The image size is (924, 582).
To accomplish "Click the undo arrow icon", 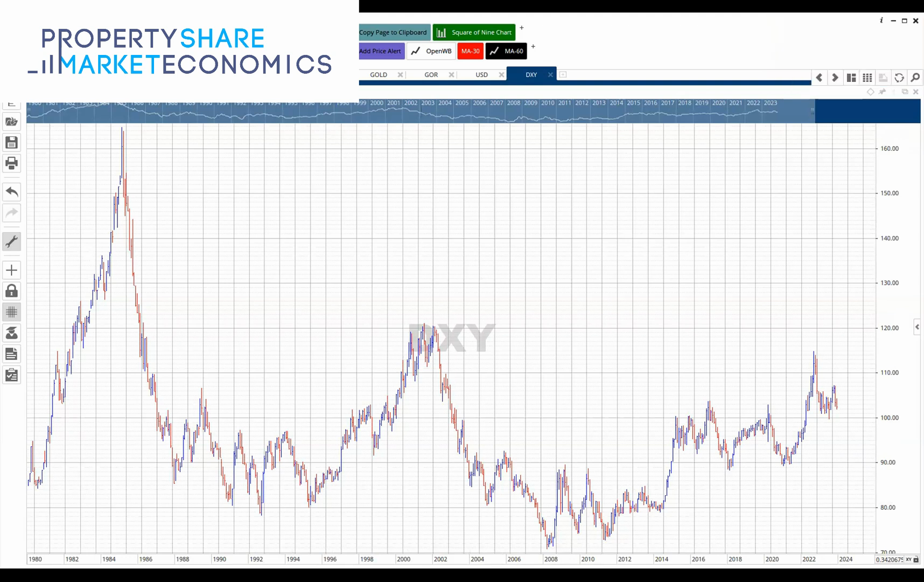I will pos(11,192).
